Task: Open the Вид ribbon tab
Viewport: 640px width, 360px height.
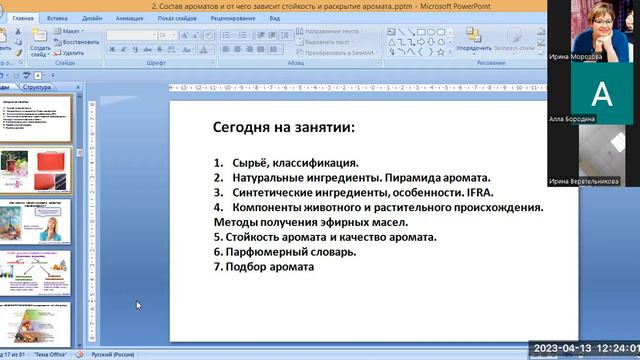Action: pos(274,18)
